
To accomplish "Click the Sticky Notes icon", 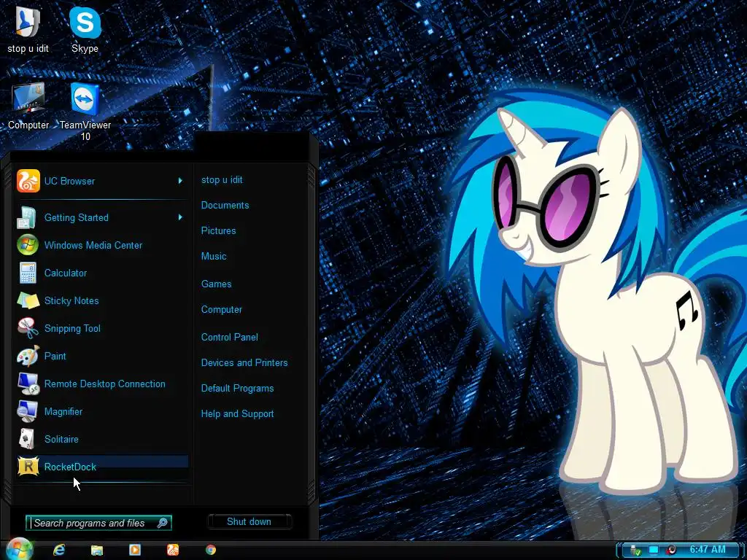I will pyautogui.click(x=28, y=300).
